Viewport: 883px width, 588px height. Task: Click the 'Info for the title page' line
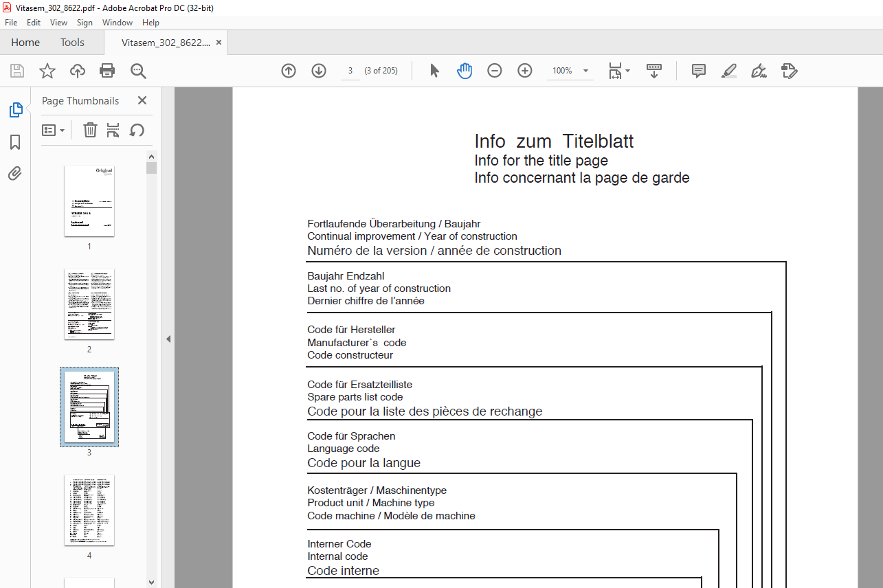tap(541, 161)
